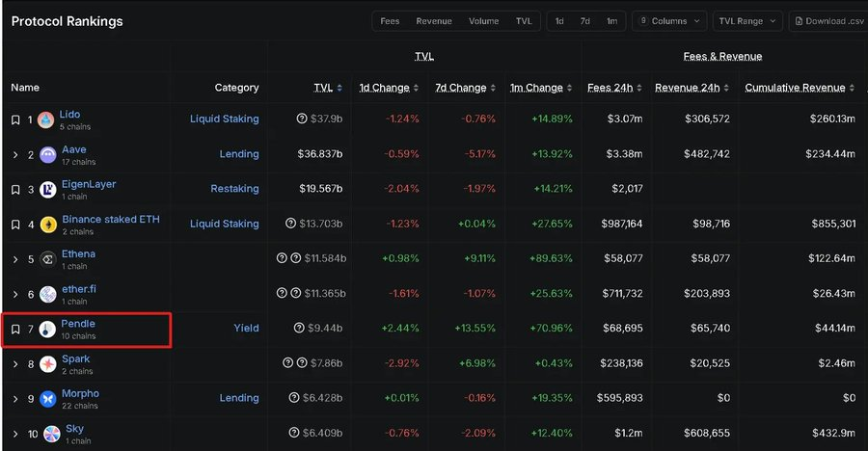This screenshot has height=451, width=868.
Task: Bookmark the Lido protocol row
Action: [x=15, y=119]
